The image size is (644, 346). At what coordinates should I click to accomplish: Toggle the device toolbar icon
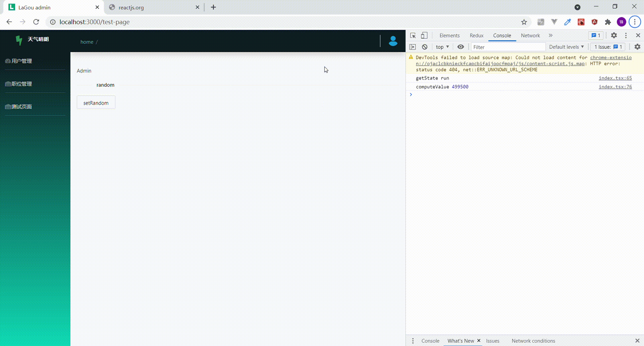click(424, 36)
